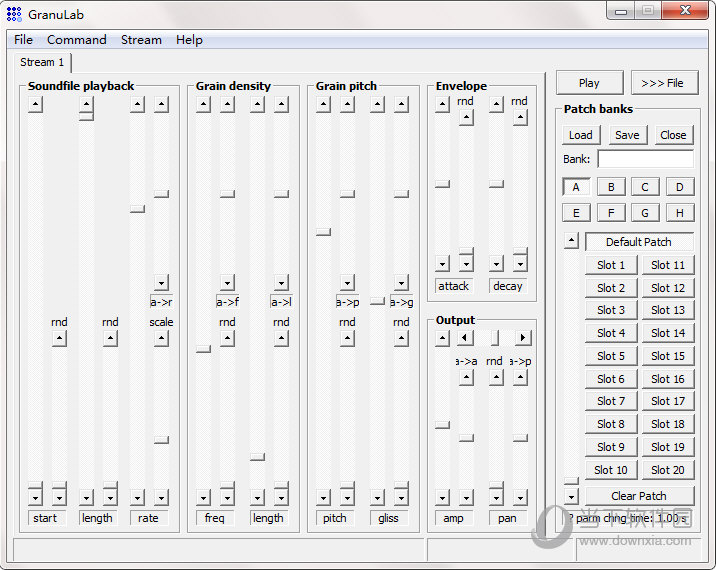Click the envelope attack slider thumb

tap(442, 184)
